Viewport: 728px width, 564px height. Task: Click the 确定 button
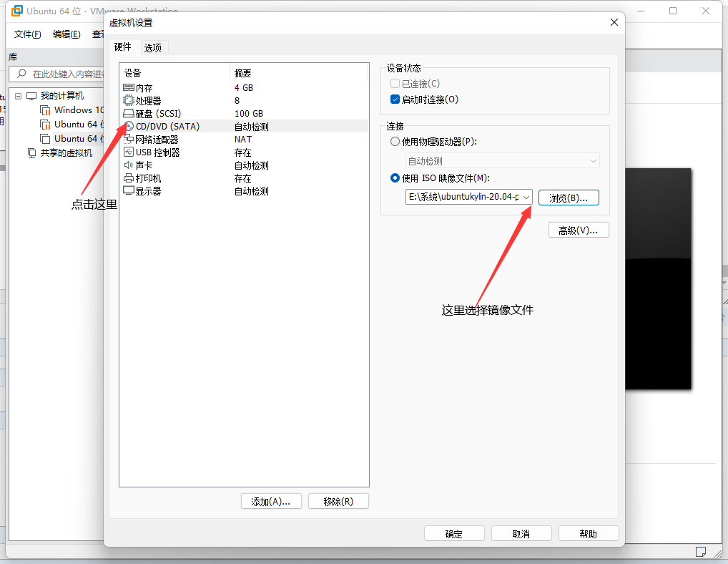pyautogui.click(x=454, y=534)
